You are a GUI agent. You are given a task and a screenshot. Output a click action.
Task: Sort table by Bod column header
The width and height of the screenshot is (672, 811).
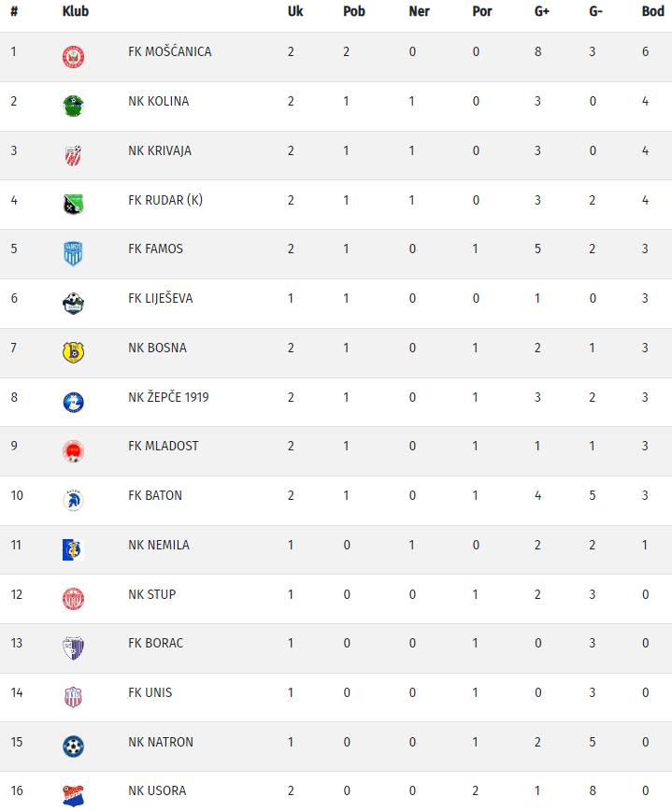tap(652, 12)
